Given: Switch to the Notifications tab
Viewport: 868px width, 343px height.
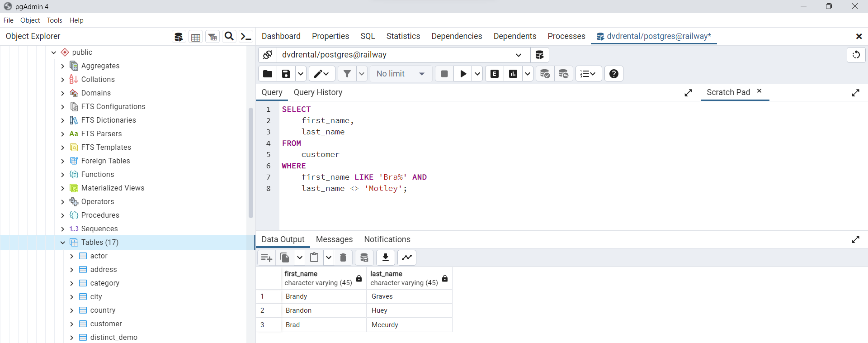Looking at the screenshot, I should click(387, 239).
